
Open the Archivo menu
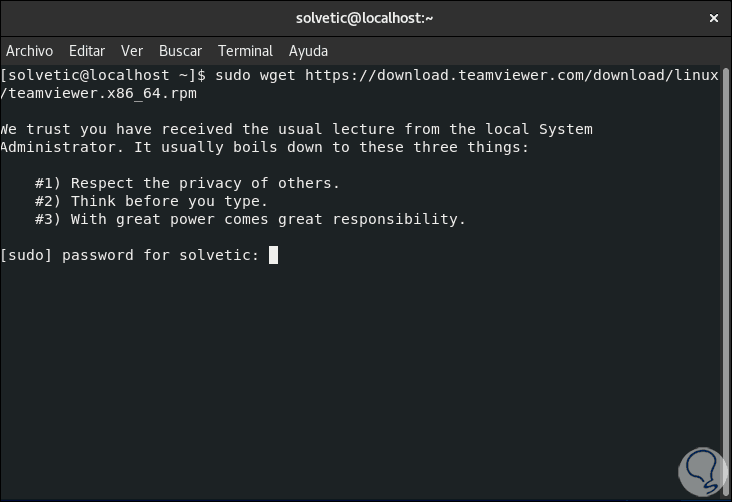(x=29, y=51)
